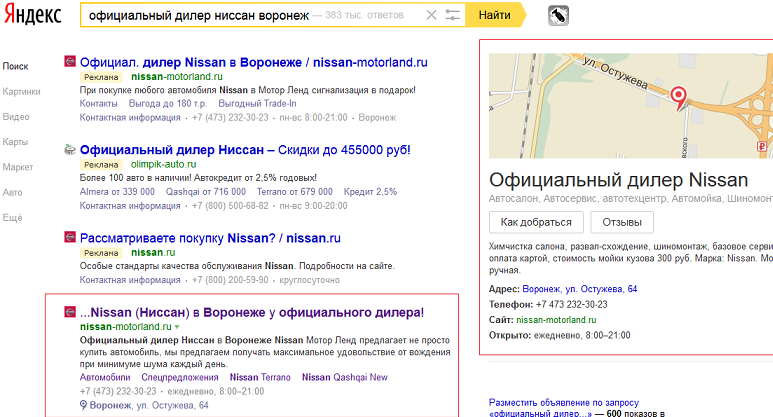Open advanced search settings sliders icon
Viewport: 773px width, 417px height.
click(452, 15)
